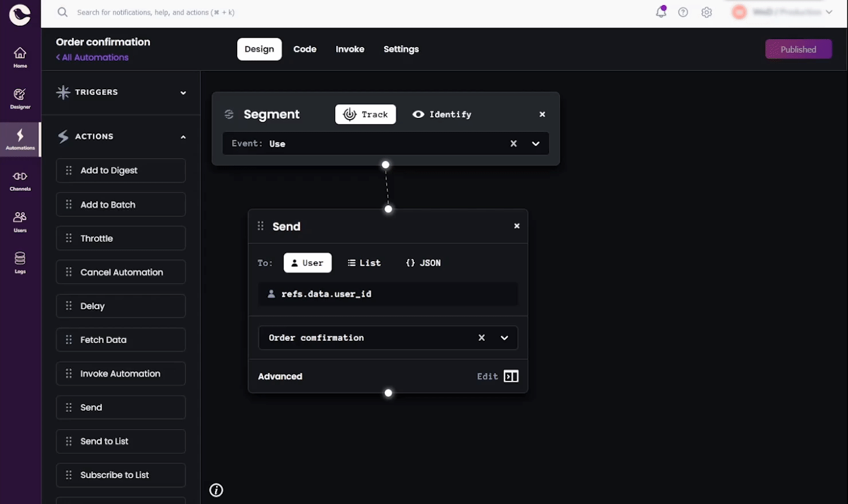Screen dimensions: 848x504
Task: Click the Published button
Action: pyautogui.click(x=798, y=49)
